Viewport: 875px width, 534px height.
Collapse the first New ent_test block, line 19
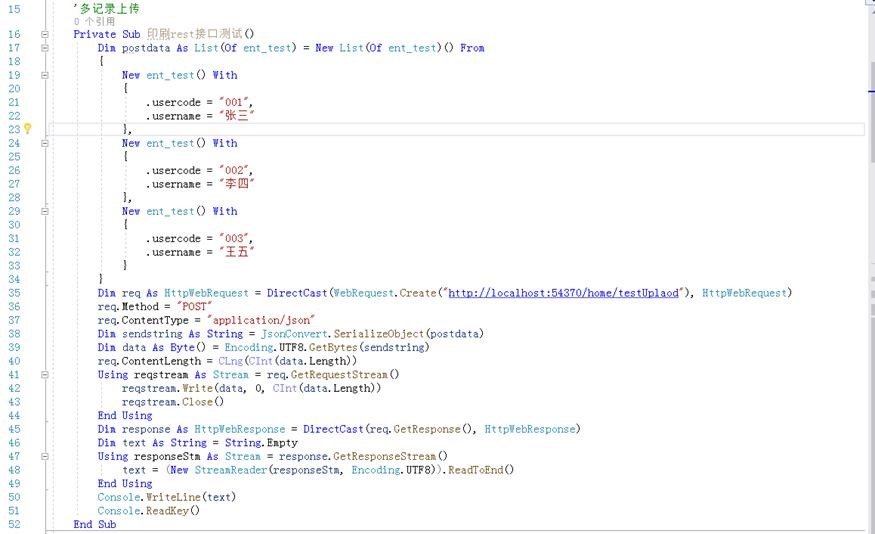[45, 75]
